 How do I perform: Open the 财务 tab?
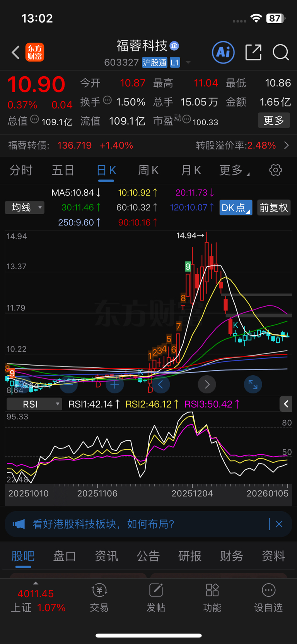232,556
